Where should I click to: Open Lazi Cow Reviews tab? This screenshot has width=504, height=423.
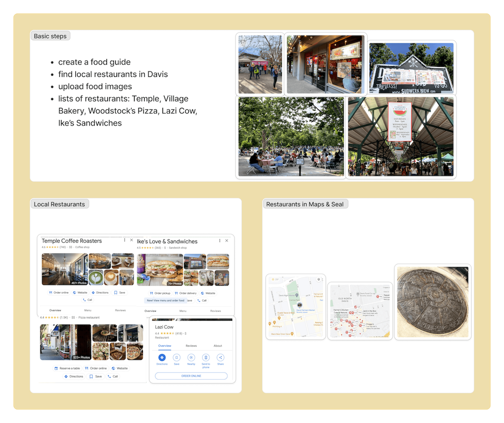(x=191, y=346)
